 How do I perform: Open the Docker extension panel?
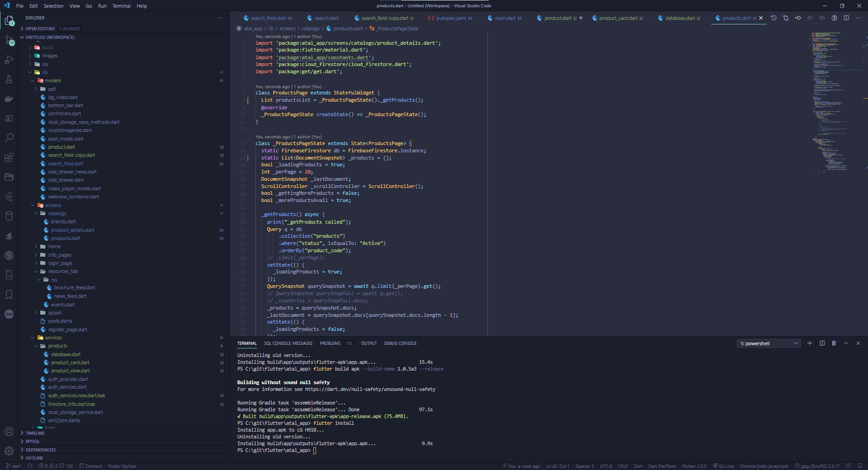coord(9,99)
